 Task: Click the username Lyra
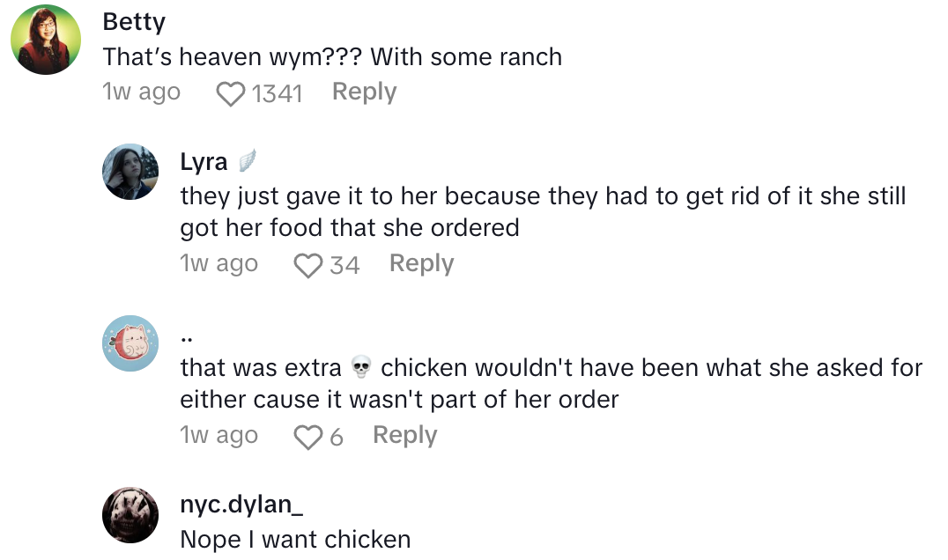[x=204, y=162]
